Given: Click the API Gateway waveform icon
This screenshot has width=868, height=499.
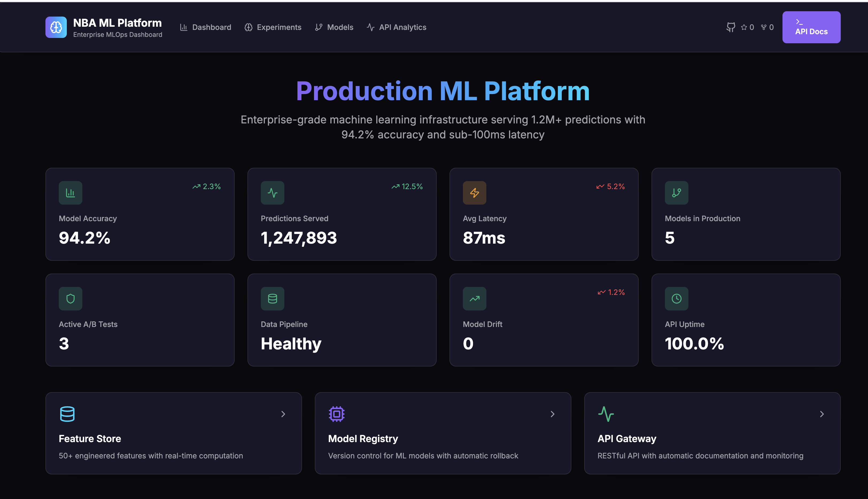Looking at the screenshot, I should pyautogui.click(x=606, y=414).
